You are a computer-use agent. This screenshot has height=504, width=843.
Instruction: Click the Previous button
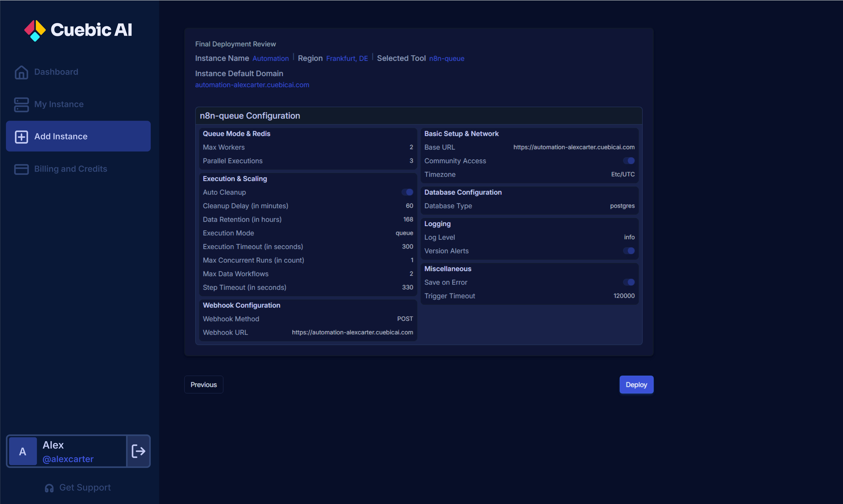pos(204,384)
